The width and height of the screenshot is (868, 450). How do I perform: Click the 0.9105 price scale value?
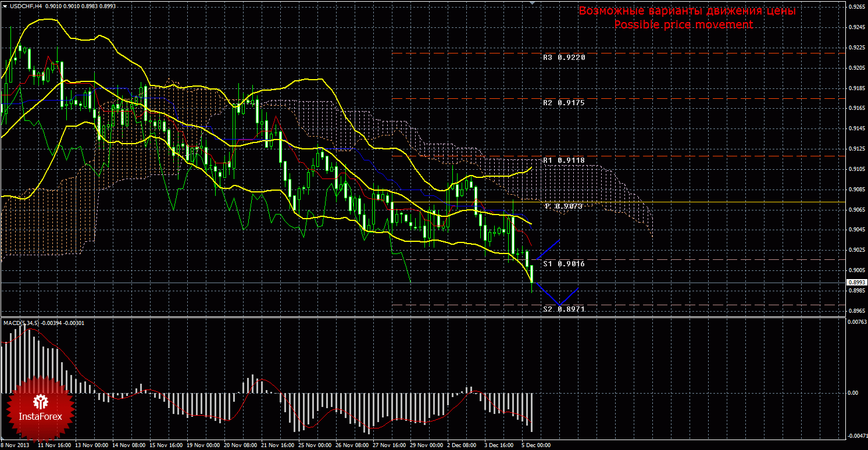coord(856,169)
